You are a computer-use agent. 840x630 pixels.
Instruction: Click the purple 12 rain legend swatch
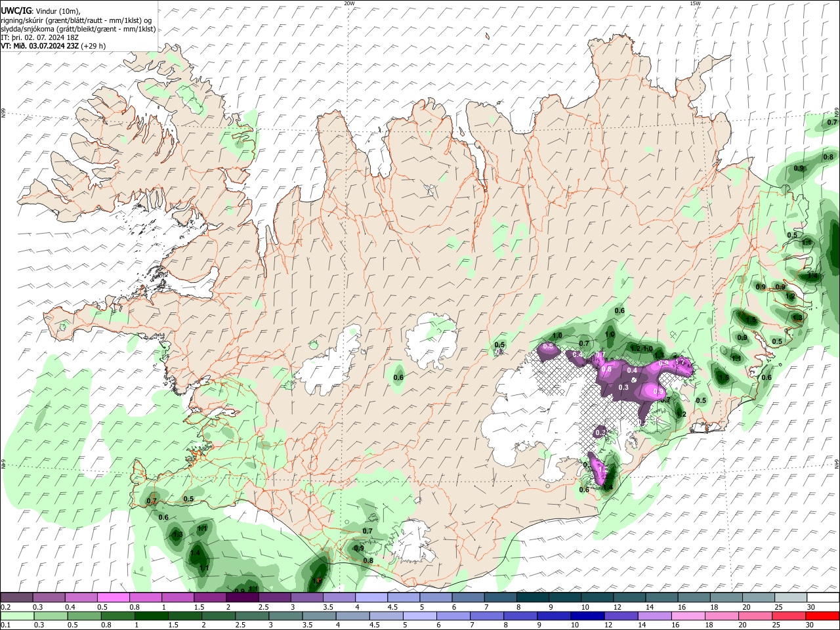621,616
